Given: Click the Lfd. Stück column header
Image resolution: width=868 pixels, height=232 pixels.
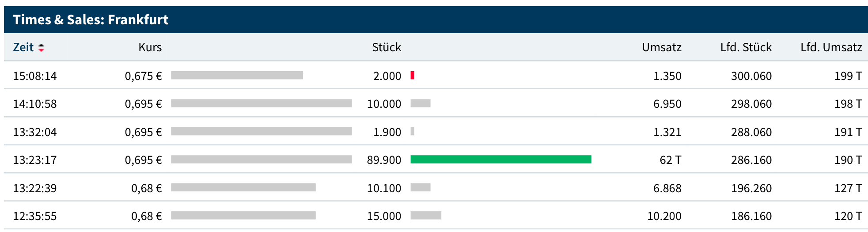Looking at the screenshot, I should click(746, 47).
